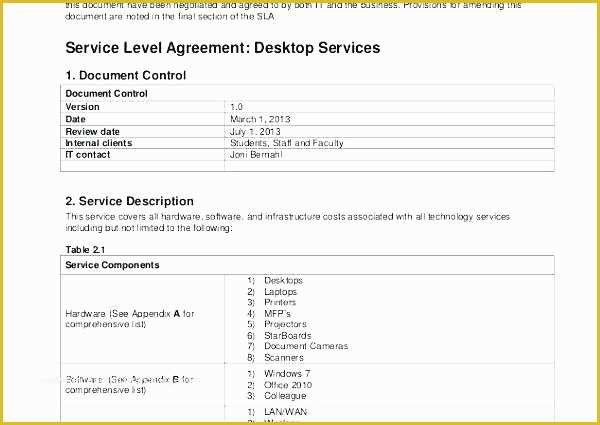Click the date value 'March 1, 2013'

point(260,119)
